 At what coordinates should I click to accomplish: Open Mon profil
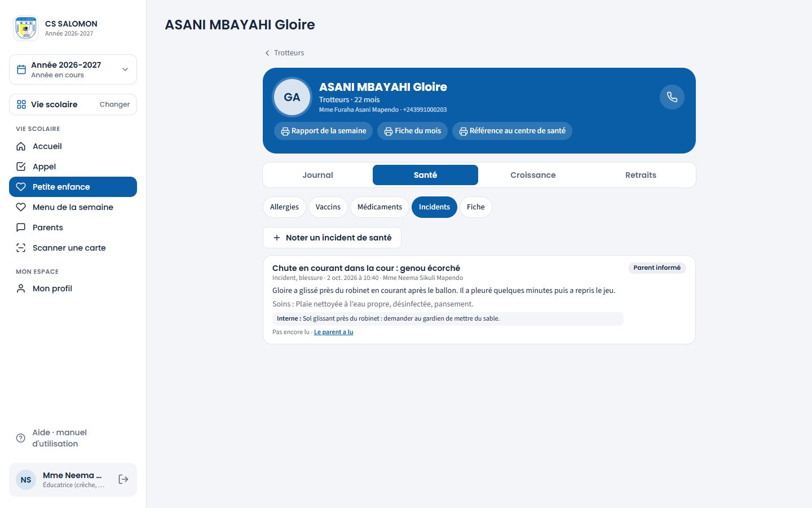coord(73,288)
